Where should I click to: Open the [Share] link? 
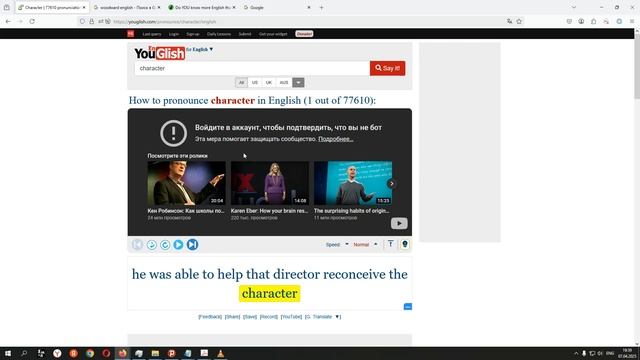[x=232, y=317]
